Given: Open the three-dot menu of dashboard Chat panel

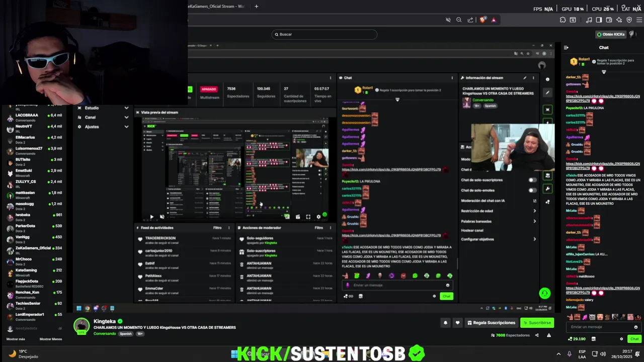Looking at the screenshot, I should click(452, 78).
